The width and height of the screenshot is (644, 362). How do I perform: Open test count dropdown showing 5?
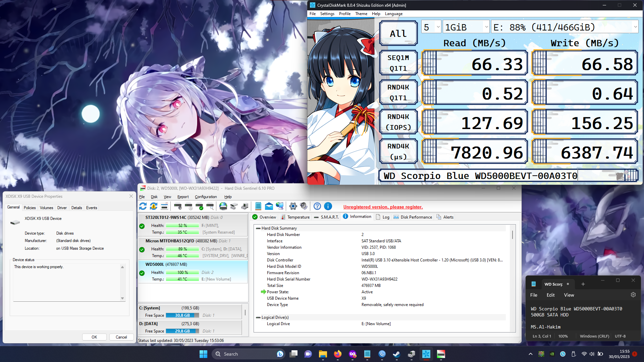431,27
